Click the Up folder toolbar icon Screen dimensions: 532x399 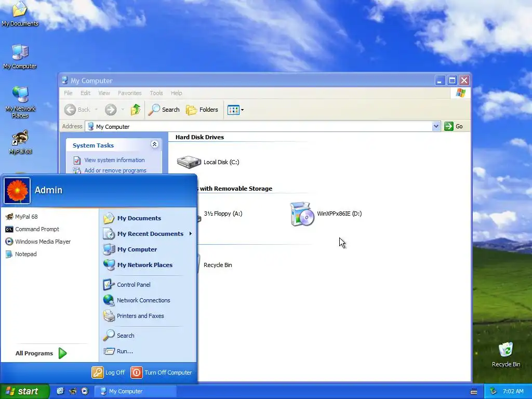tap(136, 110)
